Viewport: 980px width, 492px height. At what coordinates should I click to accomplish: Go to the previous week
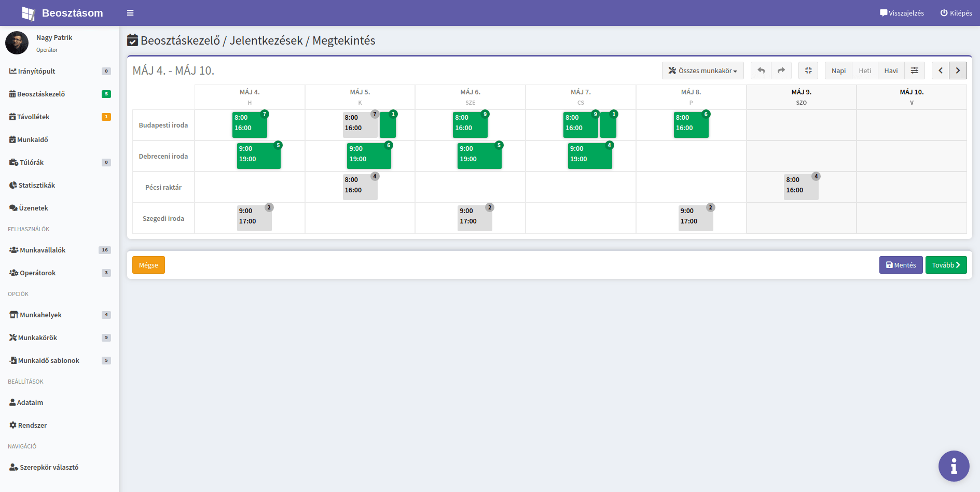click(941, 71)
